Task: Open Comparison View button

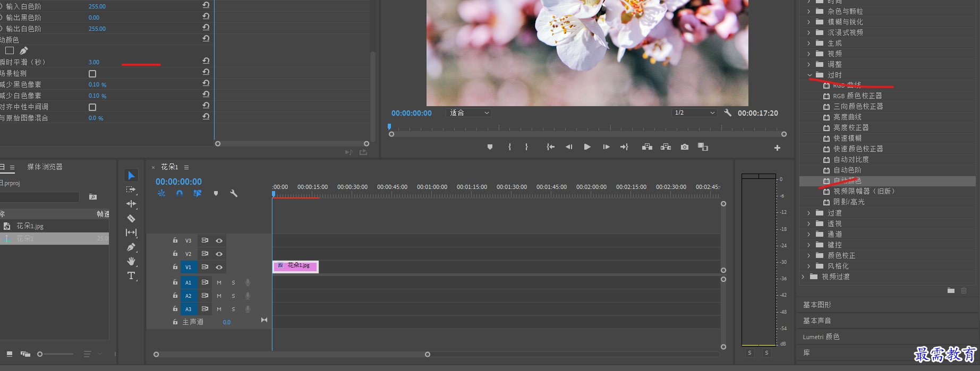Action: 703,147
